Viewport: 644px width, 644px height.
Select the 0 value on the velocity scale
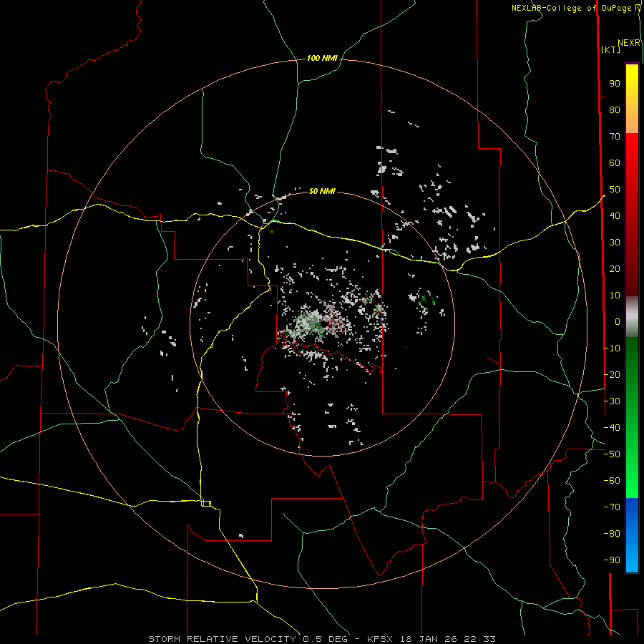point(618,321)
